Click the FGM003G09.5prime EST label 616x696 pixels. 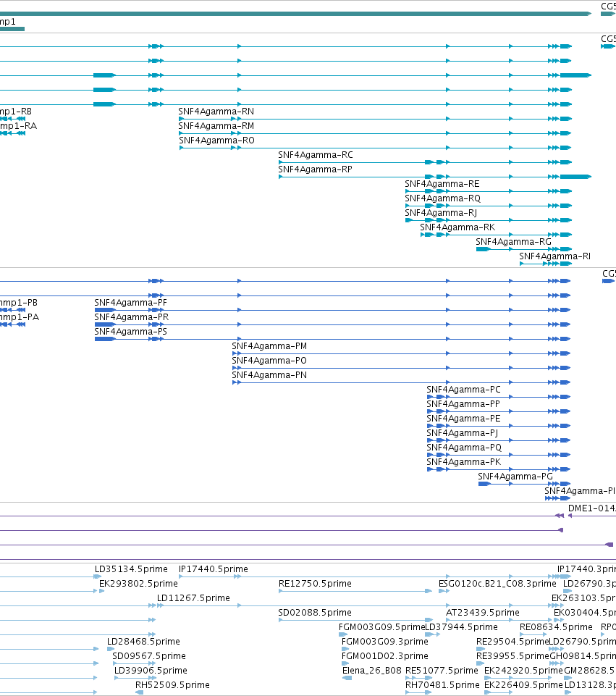click(x=381, y=627)
